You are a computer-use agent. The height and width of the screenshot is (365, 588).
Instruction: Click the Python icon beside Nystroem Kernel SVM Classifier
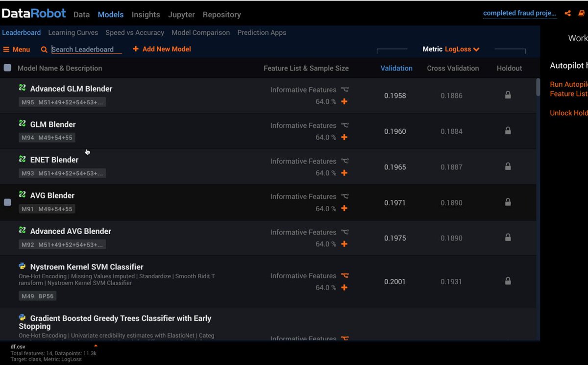pos(22,266)
